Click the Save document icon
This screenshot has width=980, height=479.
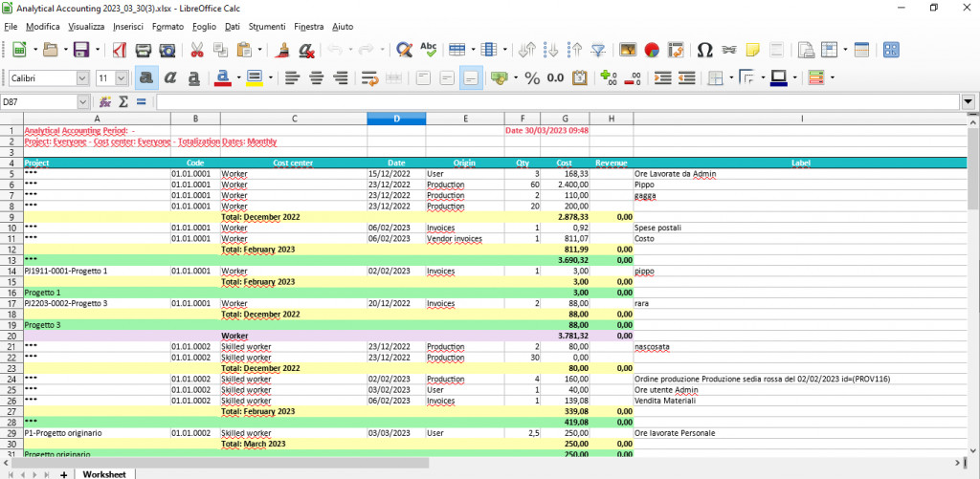pos(80,50)
